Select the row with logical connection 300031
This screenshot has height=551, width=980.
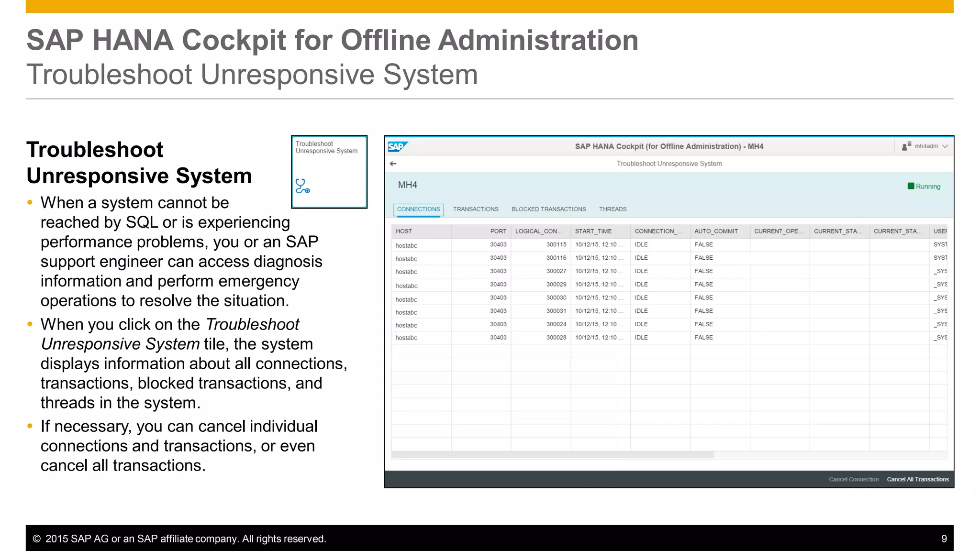click(669, 311)
